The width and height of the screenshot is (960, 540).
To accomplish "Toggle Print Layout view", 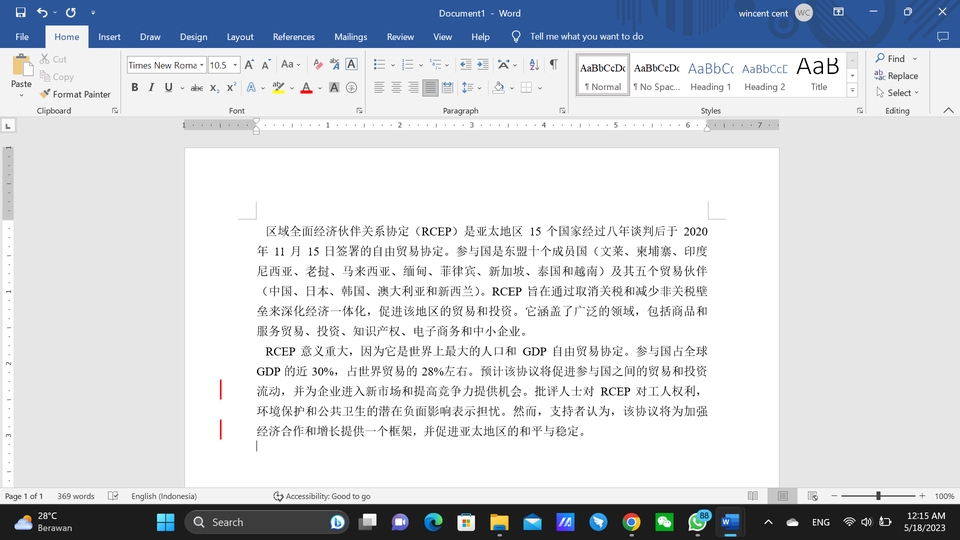I will (782, 496).
